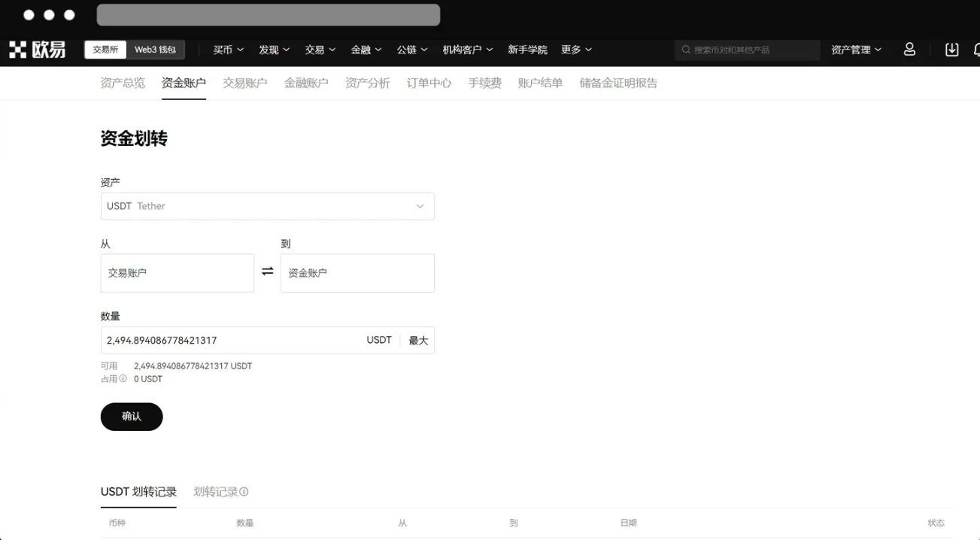The height and width of the screenshot is (540, 980).
Task: Click the 到 account field 资金账户
Action: click(x=357, y=273)
